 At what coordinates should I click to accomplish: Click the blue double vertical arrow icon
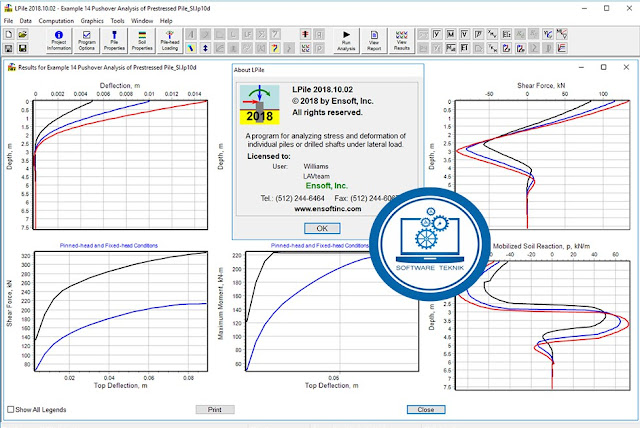tap(205, 48)
